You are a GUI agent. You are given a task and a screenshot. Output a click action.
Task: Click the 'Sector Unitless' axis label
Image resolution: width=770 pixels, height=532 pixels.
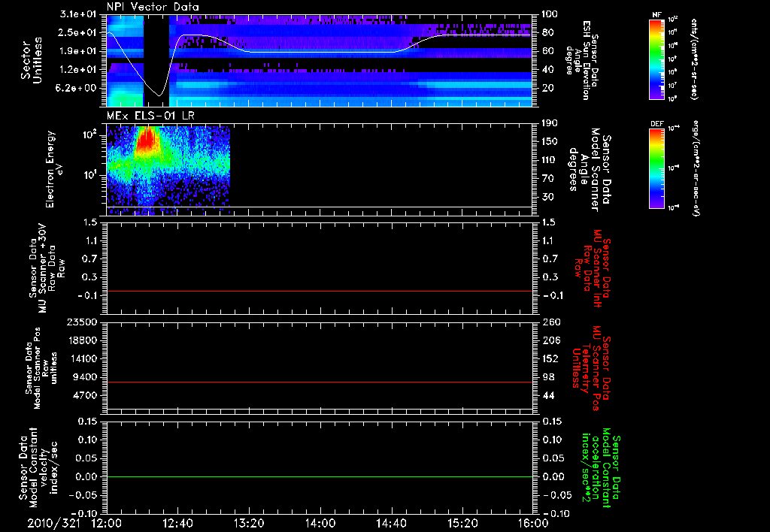pyautogui.click(x=32, y=60)
